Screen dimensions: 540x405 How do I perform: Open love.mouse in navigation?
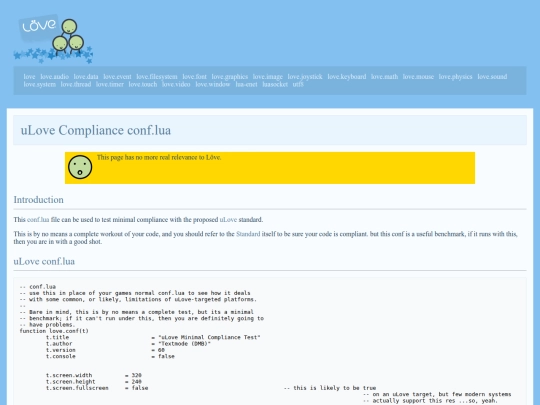click(x=418, y=76)
